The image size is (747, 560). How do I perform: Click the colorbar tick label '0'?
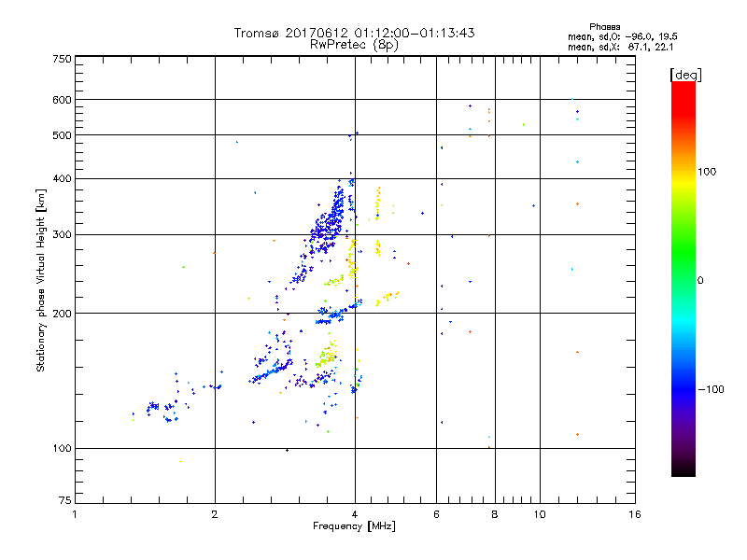pos(699,281)
